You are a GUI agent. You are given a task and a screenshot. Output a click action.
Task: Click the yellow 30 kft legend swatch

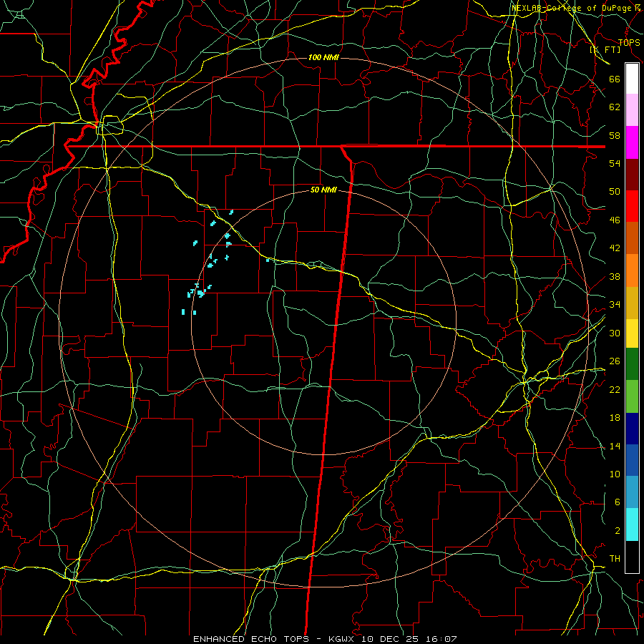[632, 333]
